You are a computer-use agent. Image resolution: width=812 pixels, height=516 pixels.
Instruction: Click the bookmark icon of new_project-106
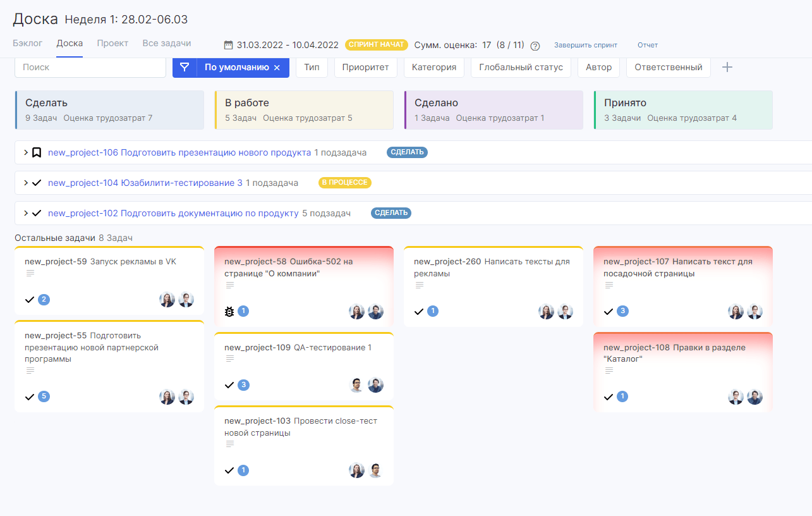point(37,152)
